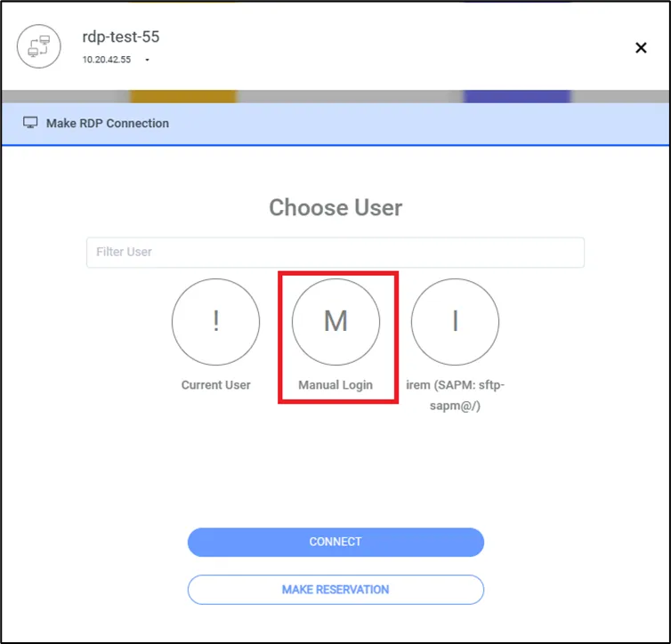Screen dimensions: 671x644
Task: Click the Current User label
Action: click(x=215, y=385)
